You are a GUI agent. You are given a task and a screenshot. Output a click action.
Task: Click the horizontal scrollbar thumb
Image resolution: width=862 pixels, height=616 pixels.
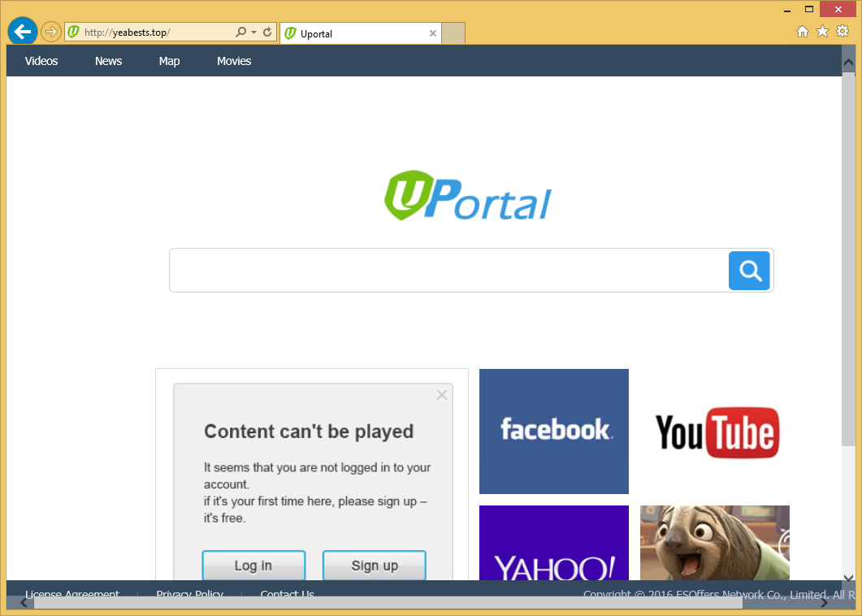(x=388, y=603)
